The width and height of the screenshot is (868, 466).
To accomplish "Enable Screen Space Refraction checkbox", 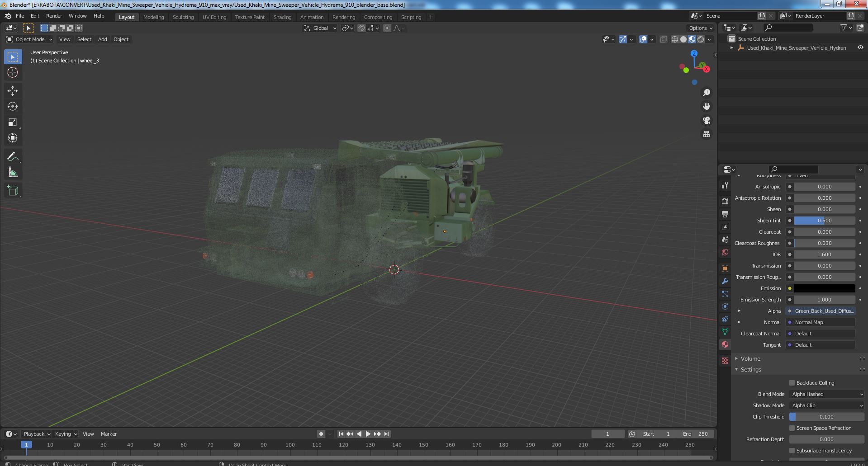I will click(792, 428).
